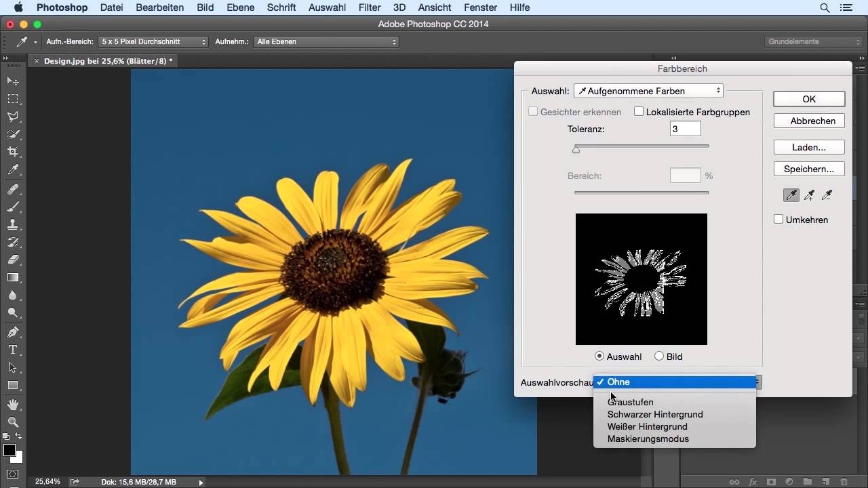Select the Bild radio button
Screen dimensions: 868x488
[659, 357]
